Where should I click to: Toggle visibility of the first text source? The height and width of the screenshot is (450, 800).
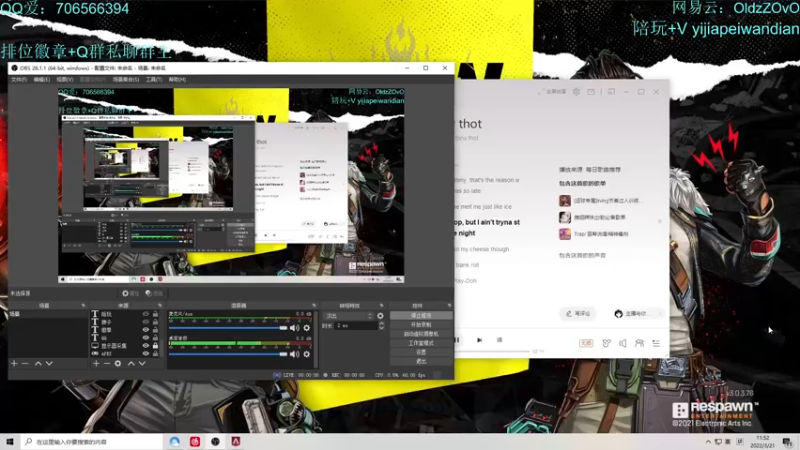(x=146, y=314)
